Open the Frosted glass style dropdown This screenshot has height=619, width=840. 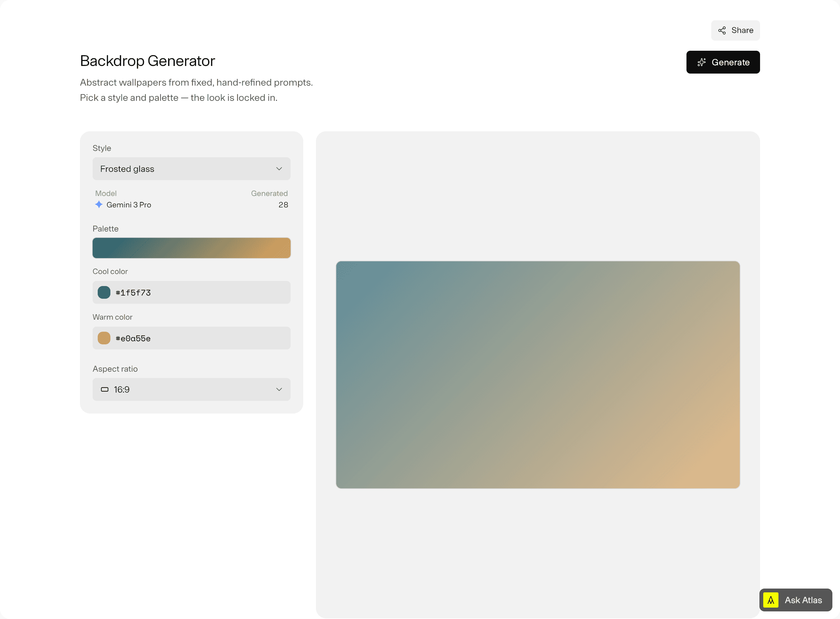click(191, 169)
